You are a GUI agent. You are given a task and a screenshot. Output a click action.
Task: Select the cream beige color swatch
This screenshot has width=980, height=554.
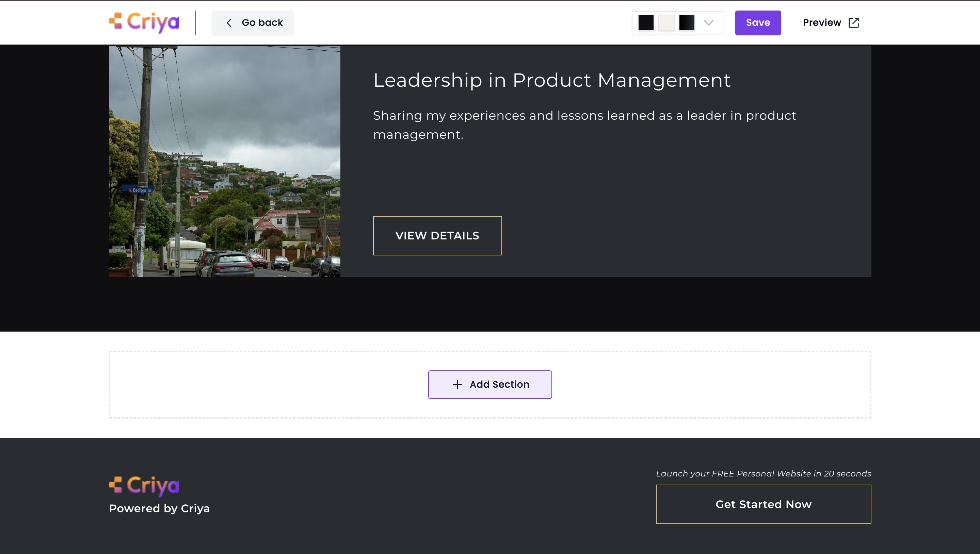pyautogui.click(x=666, y=23)
